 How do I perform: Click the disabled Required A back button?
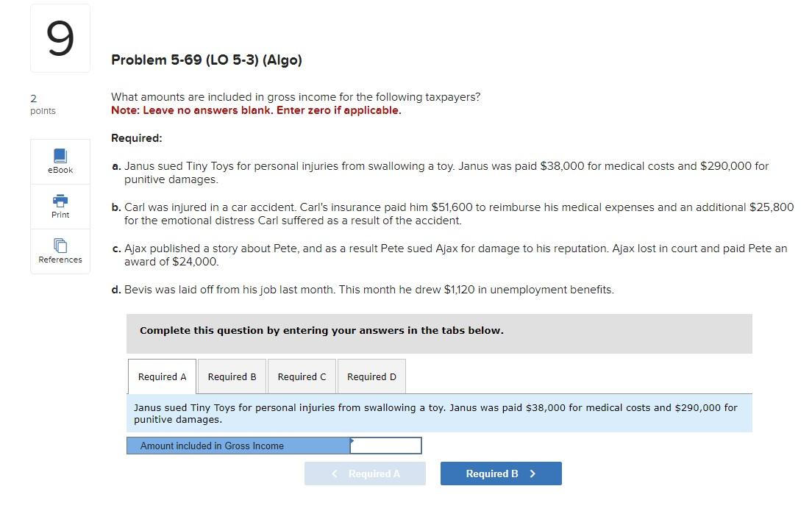click(x=365, y=474)
